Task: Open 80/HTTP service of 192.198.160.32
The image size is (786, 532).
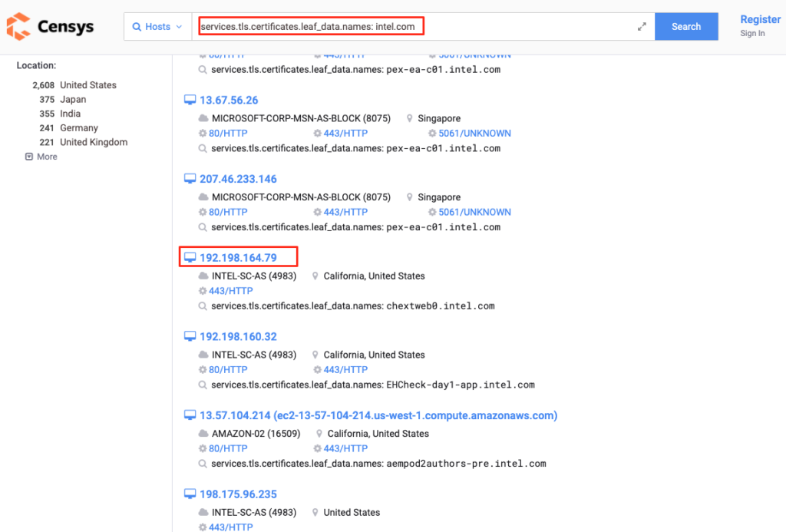Action: click(x=228, y=369)
